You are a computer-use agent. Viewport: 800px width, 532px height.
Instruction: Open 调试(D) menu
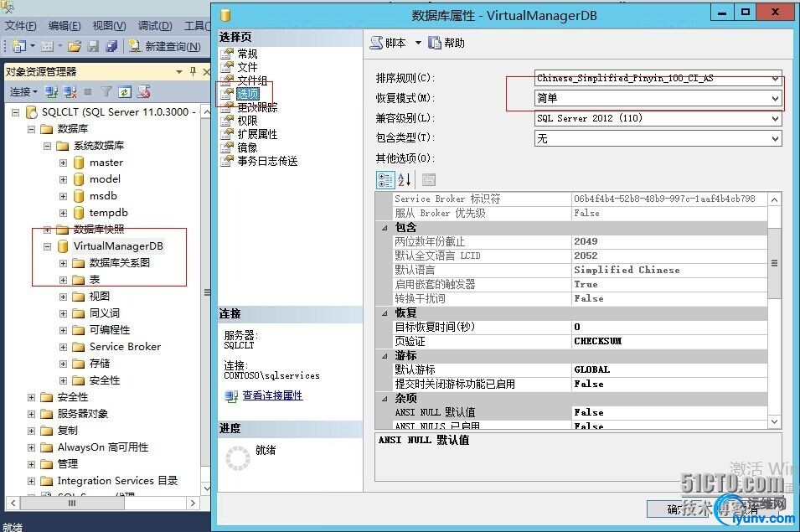pos(155,25)
